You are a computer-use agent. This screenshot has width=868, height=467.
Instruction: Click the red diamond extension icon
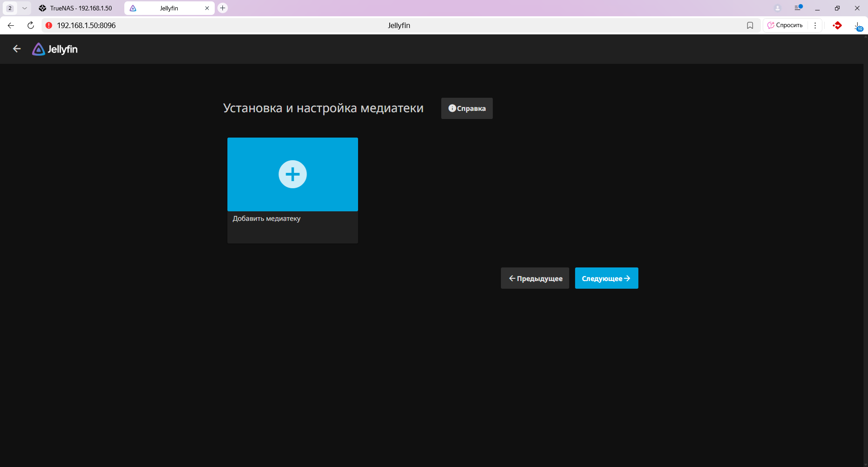[837, 25]
